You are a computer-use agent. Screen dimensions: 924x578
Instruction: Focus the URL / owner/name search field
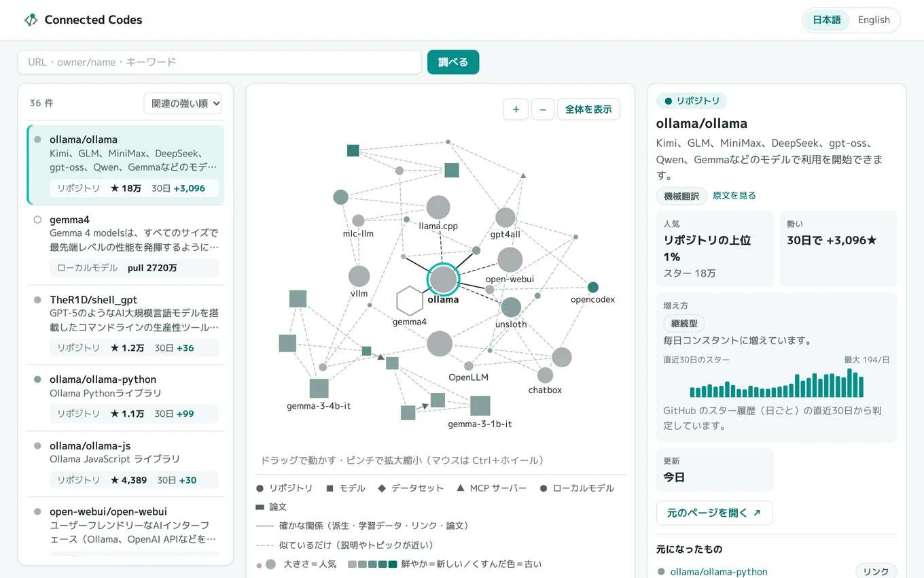click(219, 62)
